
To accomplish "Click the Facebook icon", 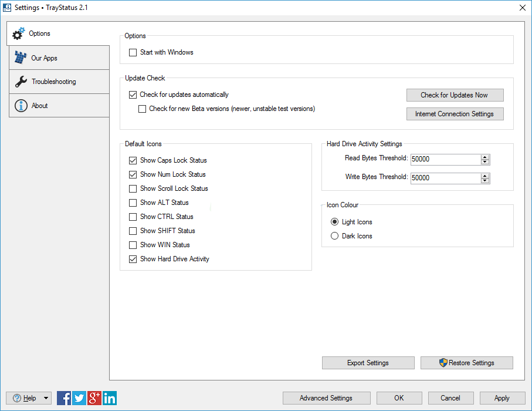I will [x=64, y=398].
